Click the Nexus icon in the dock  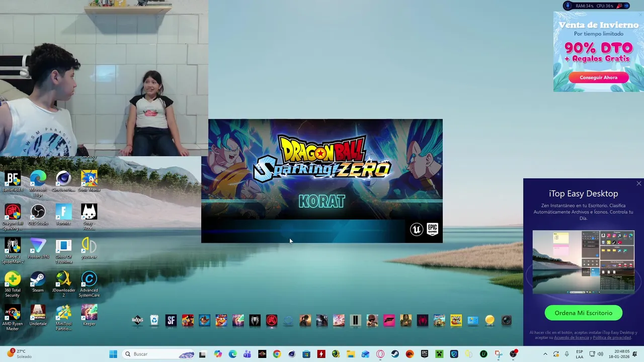pos(137,320)
